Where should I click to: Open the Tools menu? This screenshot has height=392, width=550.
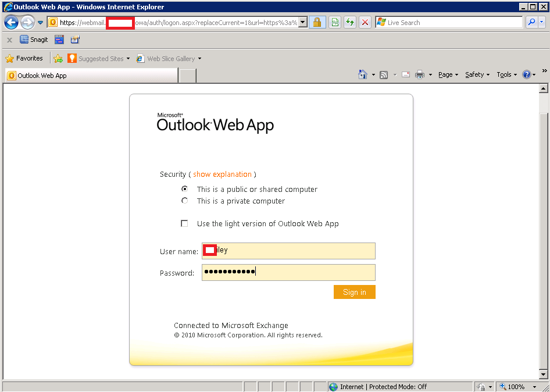tap(506, 75)
